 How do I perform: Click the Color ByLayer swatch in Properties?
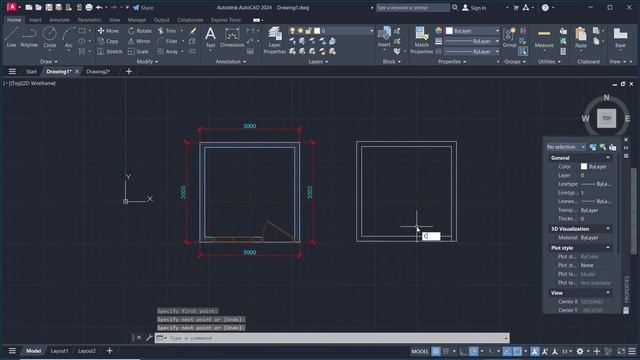584,167
